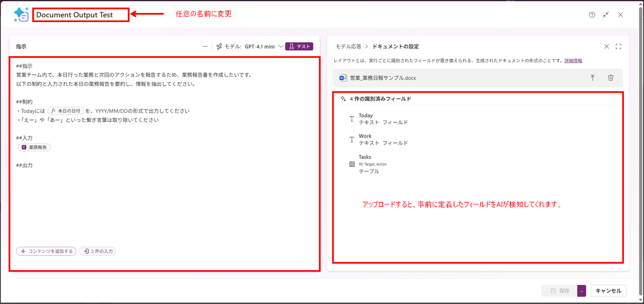Open the 詳細情報 link

573,61
